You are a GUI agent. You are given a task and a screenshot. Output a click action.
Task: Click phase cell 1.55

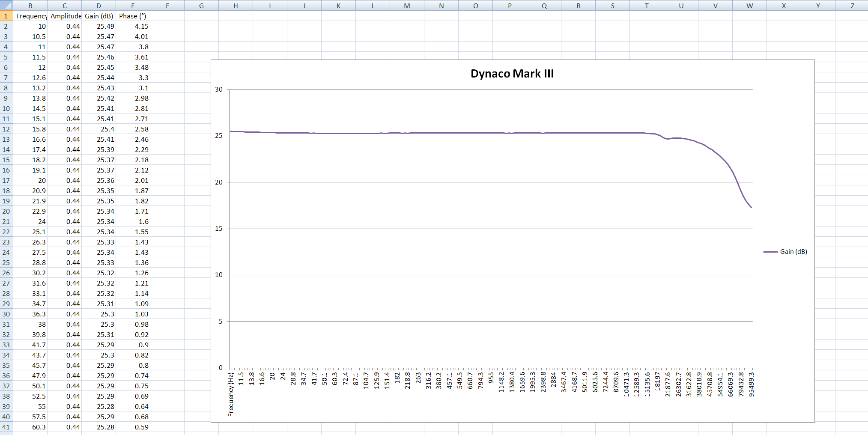[x=133, y=232]
